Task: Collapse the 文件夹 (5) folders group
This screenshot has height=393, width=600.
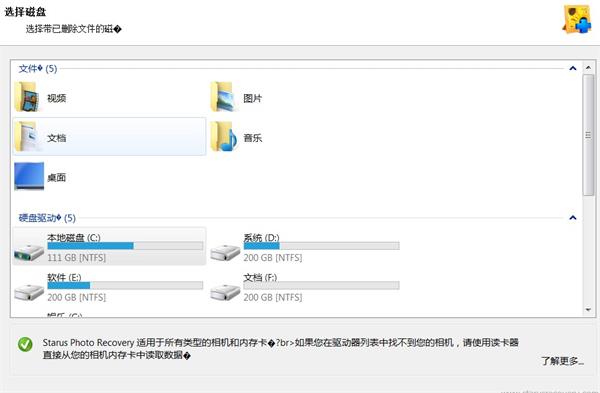Action: click(x=573, y=68)
